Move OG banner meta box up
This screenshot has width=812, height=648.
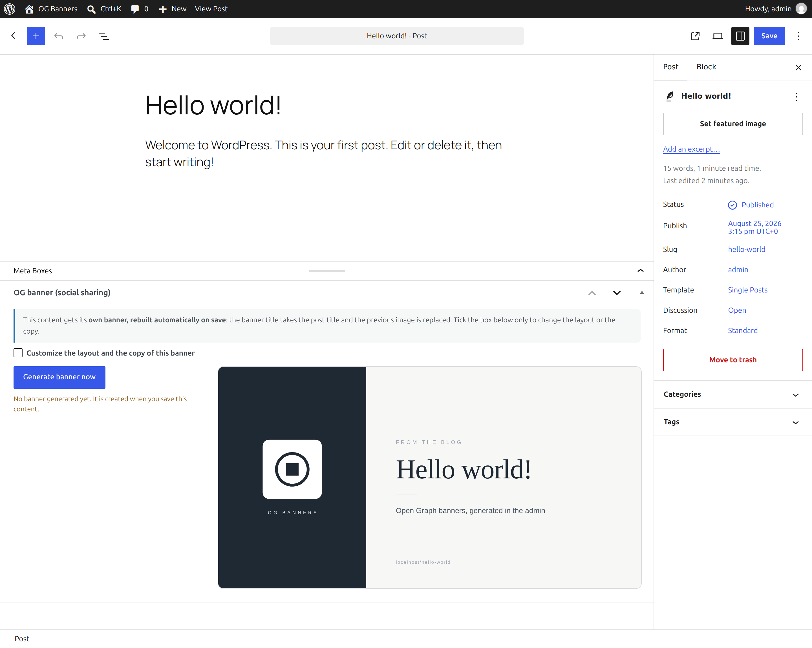(x=592, y=293)
